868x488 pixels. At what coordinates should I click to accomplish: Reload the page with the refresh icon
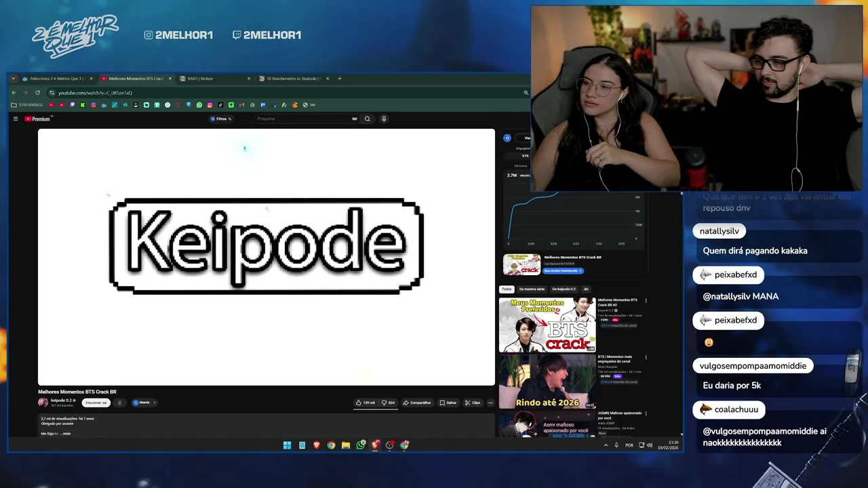38,93
